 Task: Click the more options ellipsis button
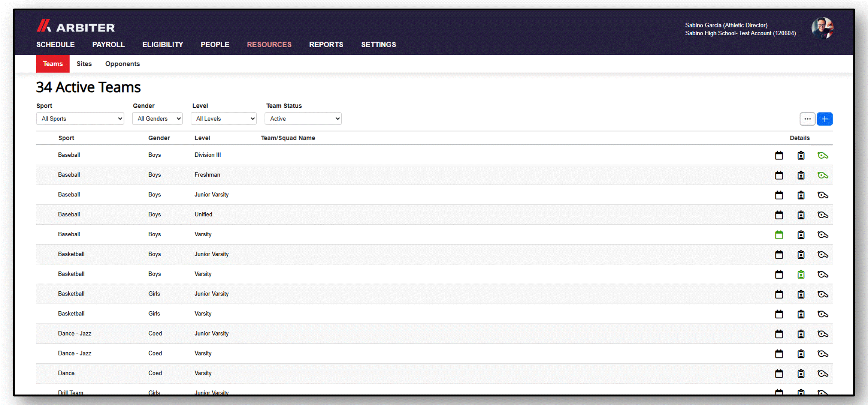coord(807,119)
